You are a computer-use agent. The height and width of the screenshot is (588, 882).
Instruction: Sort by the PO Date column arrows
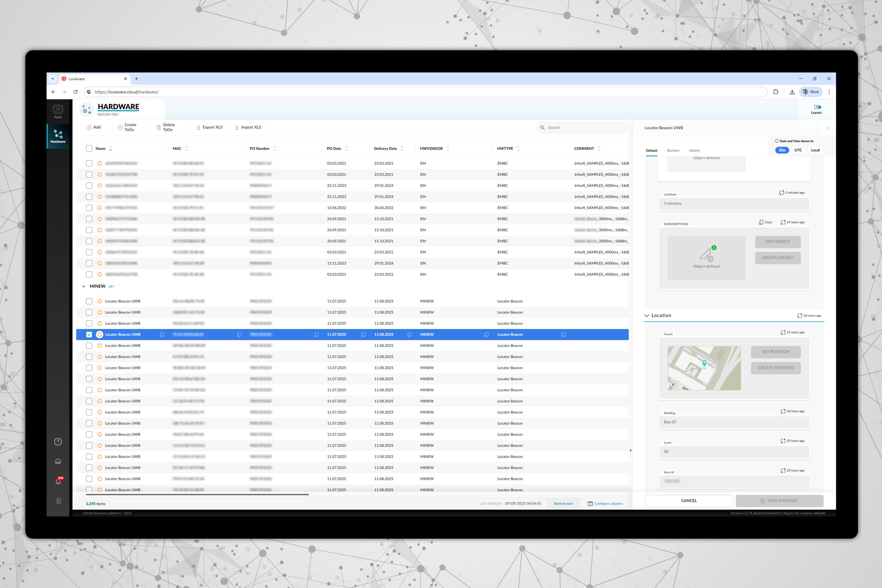pyautogui.click(x=346, y=148)
